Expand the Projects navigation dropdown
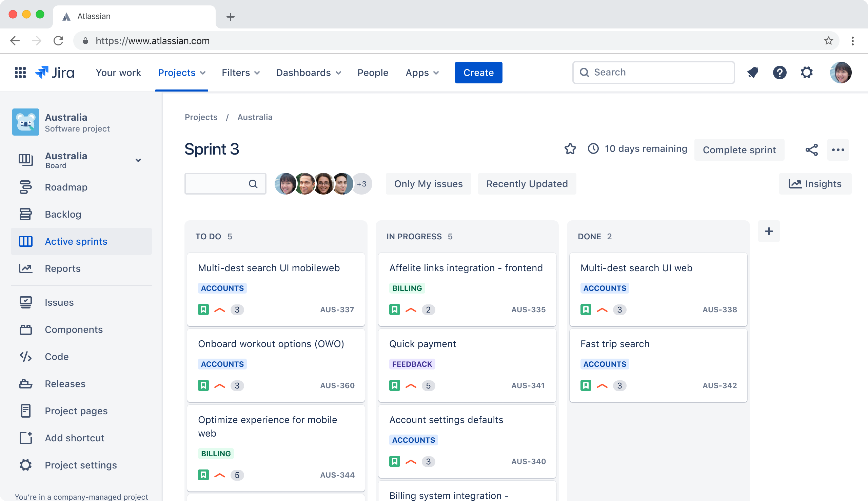This screenshot has height=501, width=868. (x=182, y=73)
